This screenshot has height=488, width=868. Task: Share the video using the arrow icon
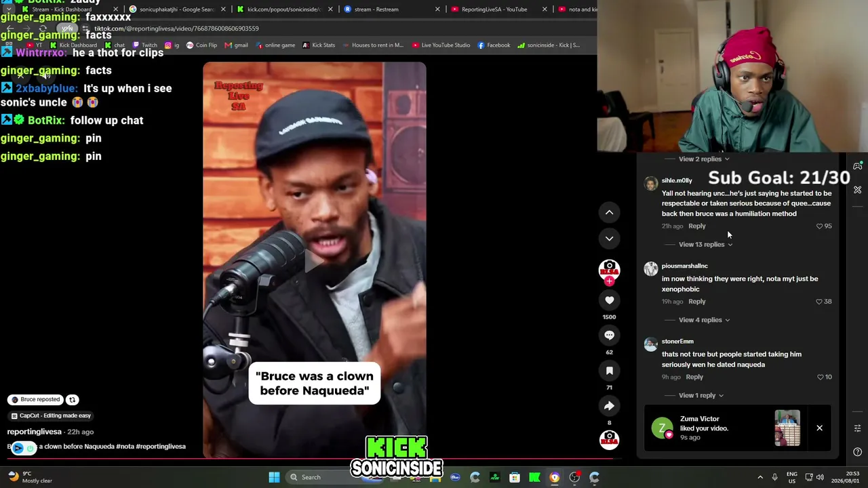tap(609, 406)
